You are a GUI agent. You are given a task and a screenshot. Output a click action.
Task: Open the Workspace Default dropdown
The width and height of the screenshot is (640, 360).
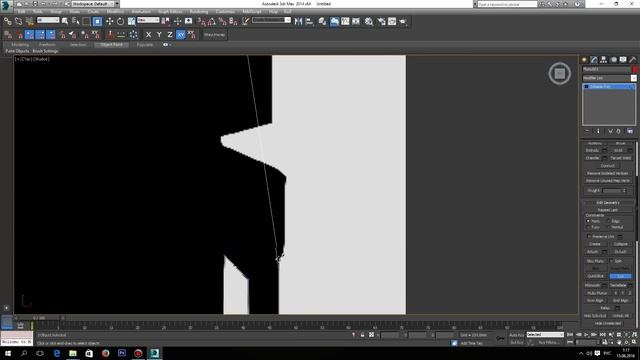pyautogui.click(x=95, y=4)
